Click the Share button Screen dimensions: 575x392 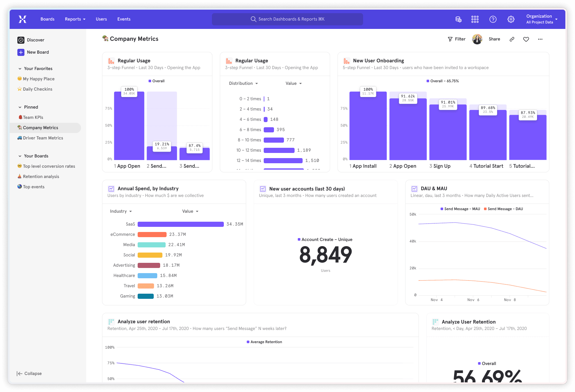click(494, 39)
